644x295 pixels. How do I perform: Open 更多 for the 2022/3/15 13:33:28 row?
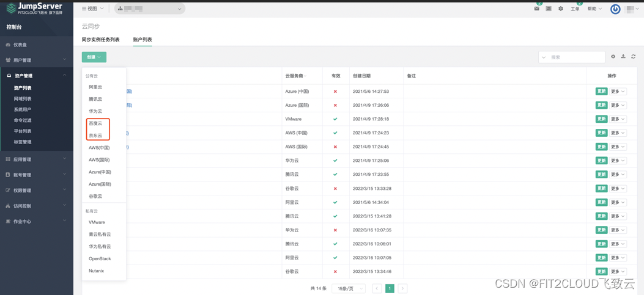(618, 188)
